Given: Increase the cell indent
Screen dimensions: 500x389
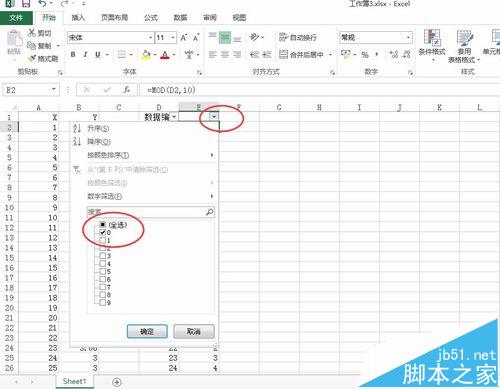Looking at the screenshot, I should (x=267, y=54).
